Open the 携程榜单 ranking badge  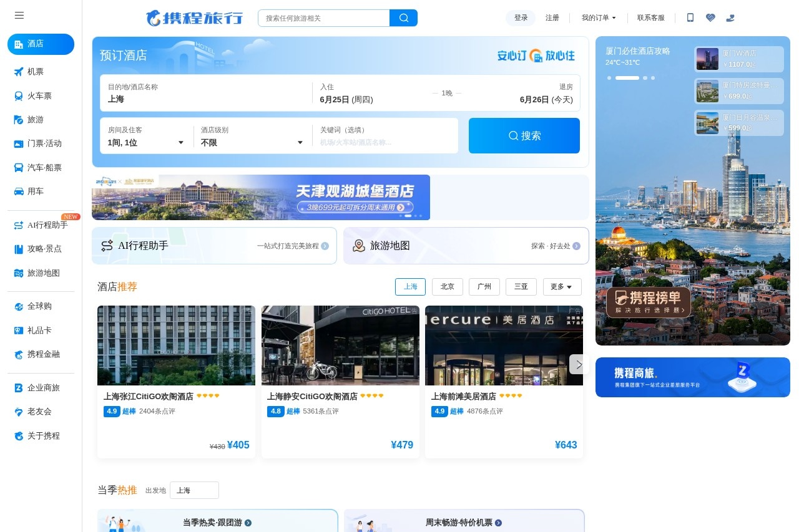click(649, 302)
